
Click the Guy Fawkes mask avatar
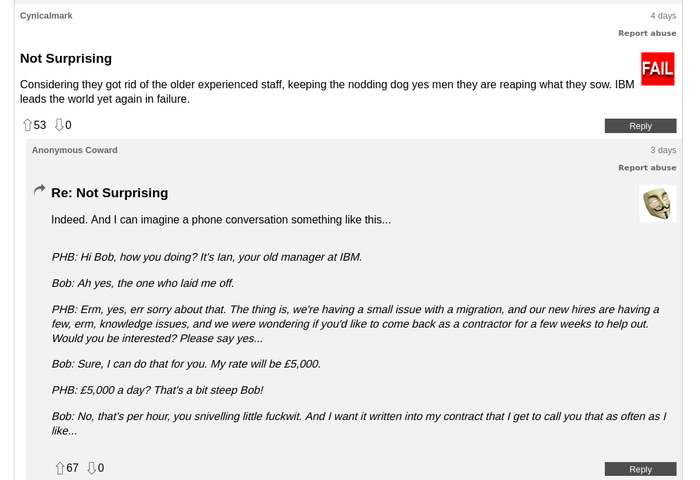coord(657,204)
